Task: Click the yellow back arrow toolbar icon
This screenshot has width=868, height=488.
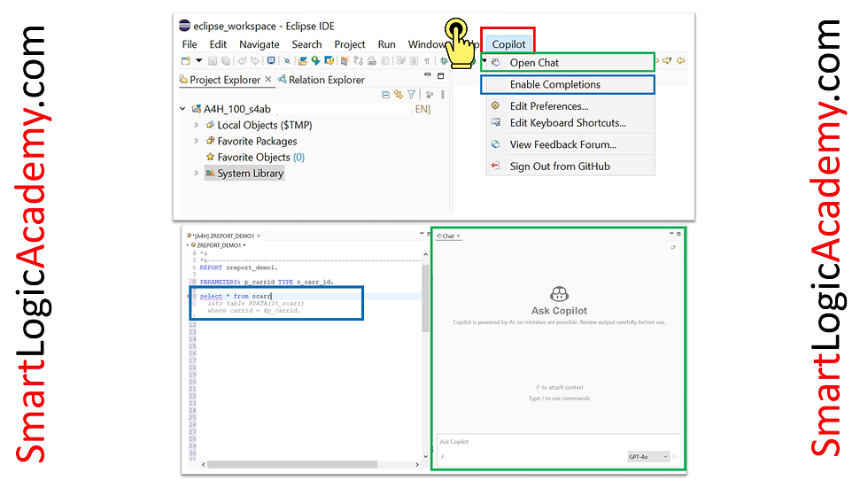Action: [x=681, y=60]
